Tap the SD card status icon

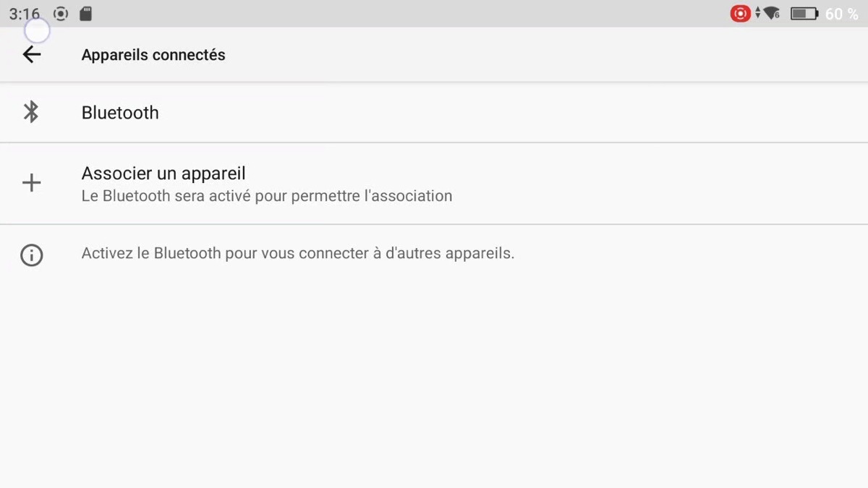(85, 14)
